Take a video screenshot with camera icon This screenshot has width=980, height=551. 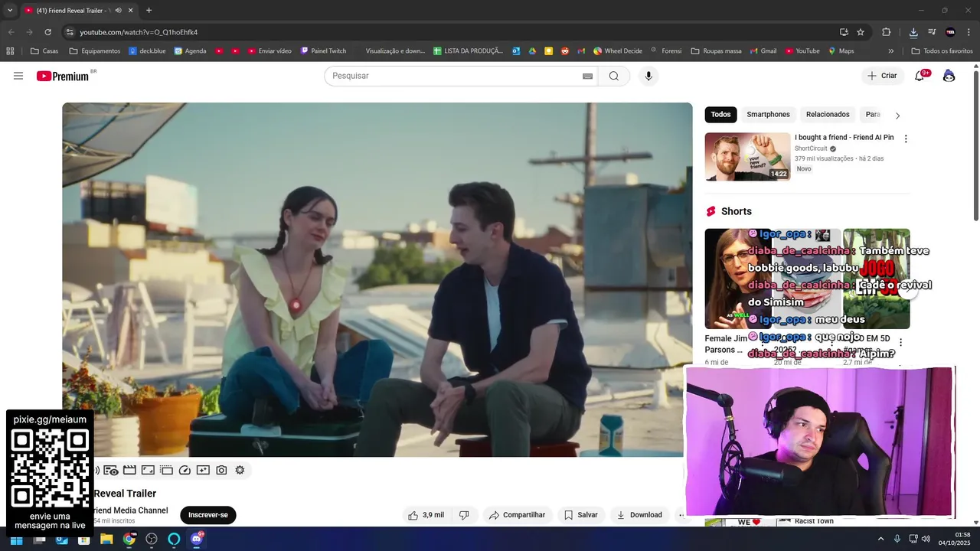point(221,470)
